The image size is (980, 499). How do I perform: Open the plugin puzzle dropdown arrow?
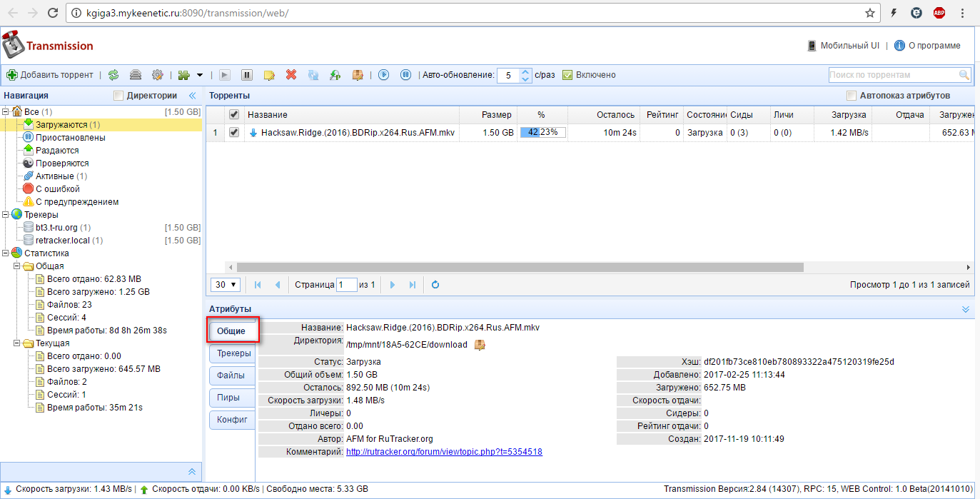[200, 75]
